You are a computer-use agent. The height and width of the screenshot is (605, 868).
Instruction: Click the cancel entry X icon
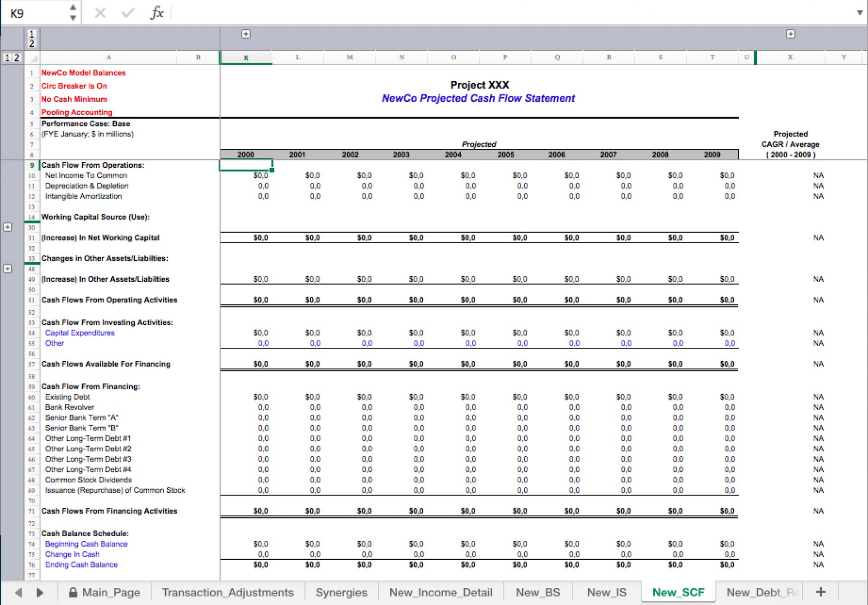100,13
